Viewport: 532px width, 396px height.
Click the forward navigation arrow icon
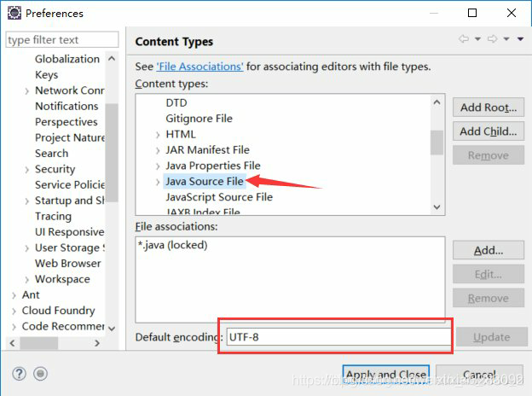click(492, 38)
